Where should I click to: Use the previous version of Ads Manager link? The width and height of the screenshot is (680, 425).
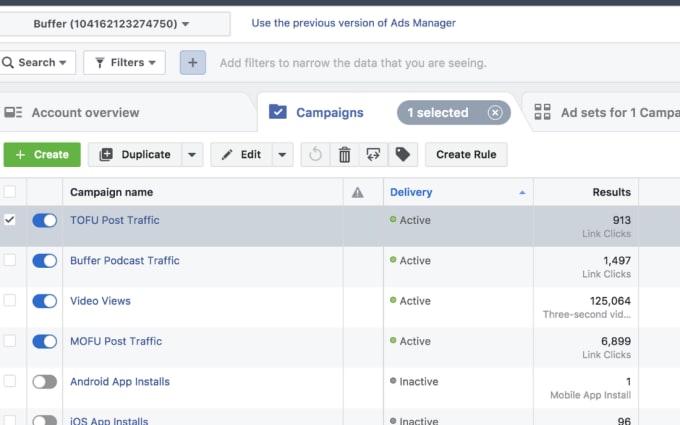coord(353,23)
